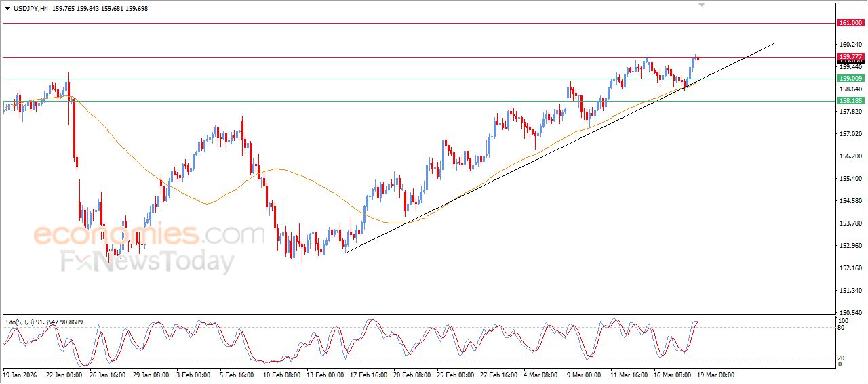The width and height of the screenshot is (868, 384).
Task: Click the economies.com watermark logo
Action: (148, 235)
